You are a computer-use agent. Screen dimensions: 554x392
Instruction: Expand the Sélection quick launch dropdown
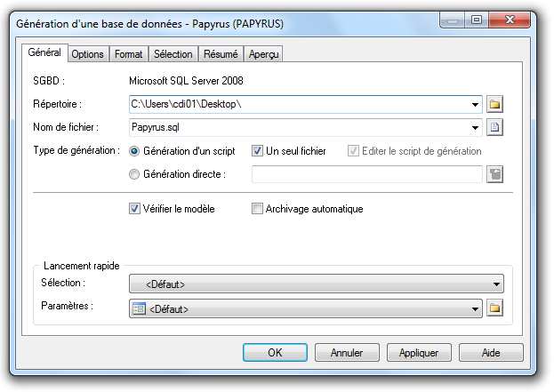[496, 285]
